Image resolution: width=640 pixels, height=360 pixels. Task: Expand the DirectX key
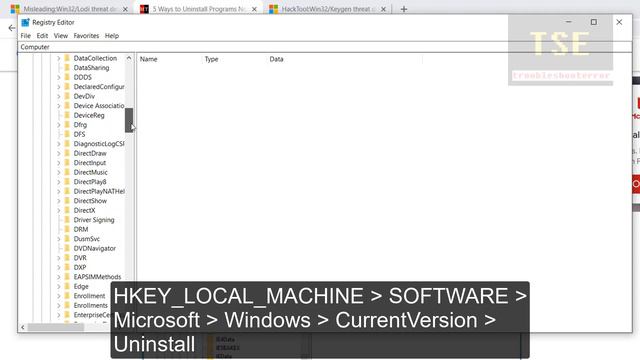pos(58,211)
